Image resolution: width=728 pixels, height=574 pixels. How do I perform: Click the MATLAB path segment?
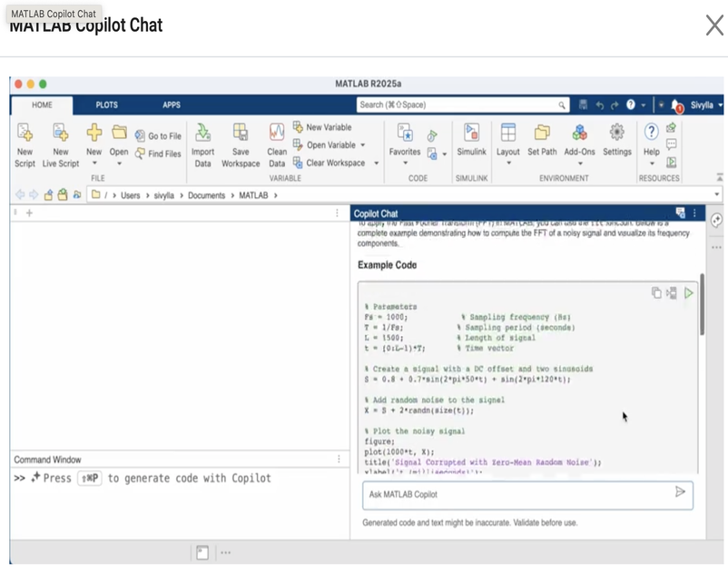tap(253, 195)
